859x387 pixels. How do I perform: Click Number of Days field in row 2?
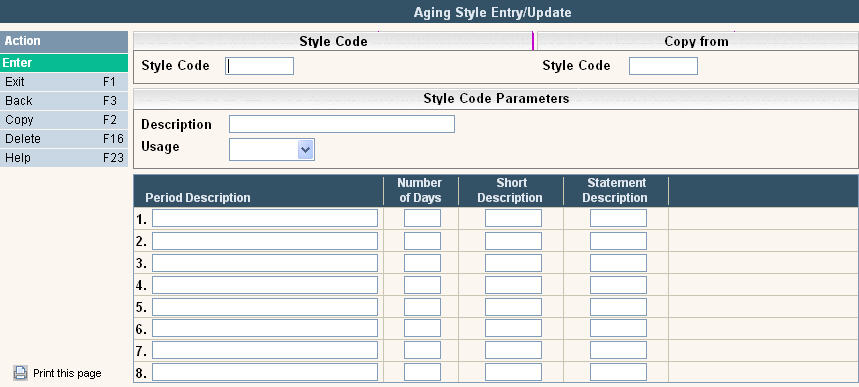(422, 241)
